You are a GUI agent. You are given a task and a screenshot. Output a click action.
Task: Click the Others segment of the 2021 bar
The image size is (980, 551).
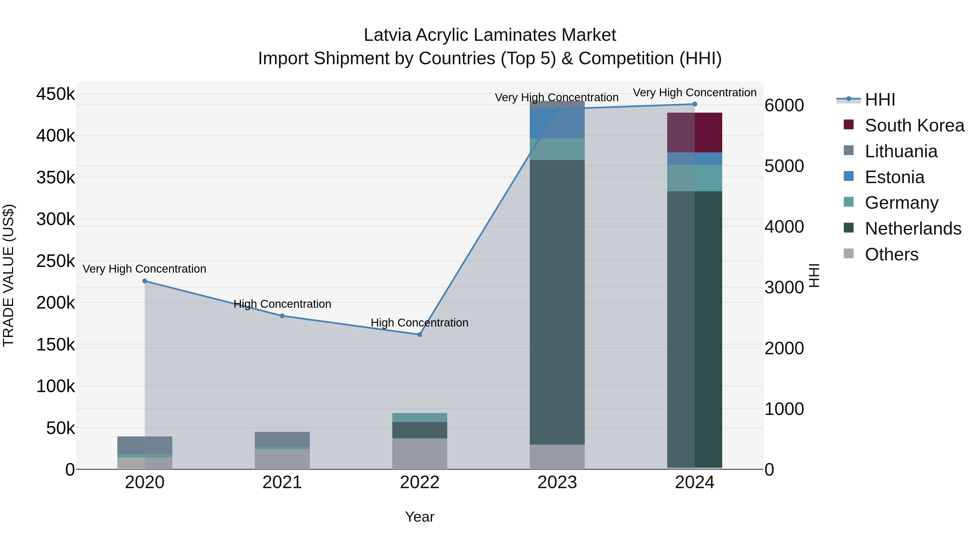pos(282,459)
